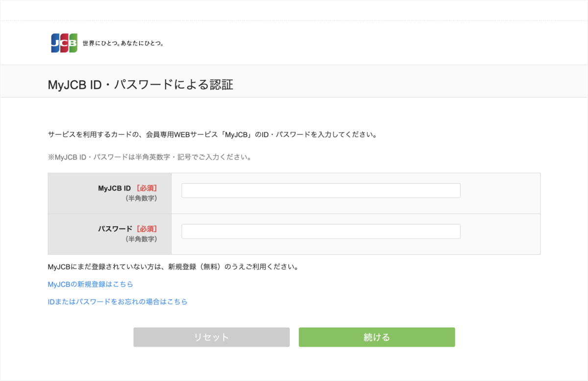Focus the パスワード input field
Image resolution: width=588 pixels, height=381 pixels.
[320, 231]
